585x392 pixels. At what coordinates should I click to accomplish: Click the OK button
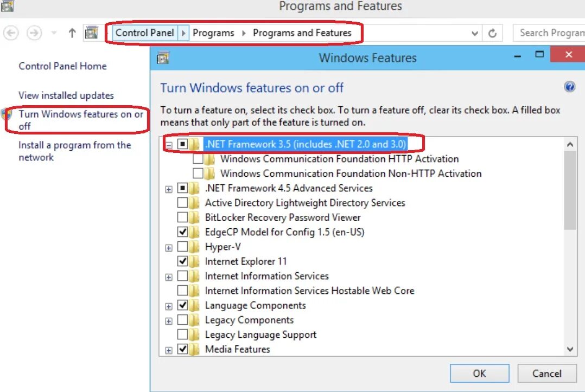click(x=479, y=374)
